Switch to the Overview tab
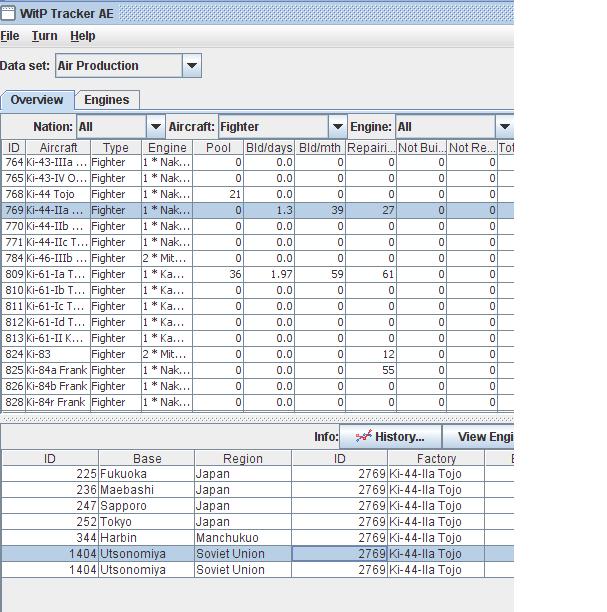The height and width of the screenshot is (612, 607). click(x=37, y=100)
